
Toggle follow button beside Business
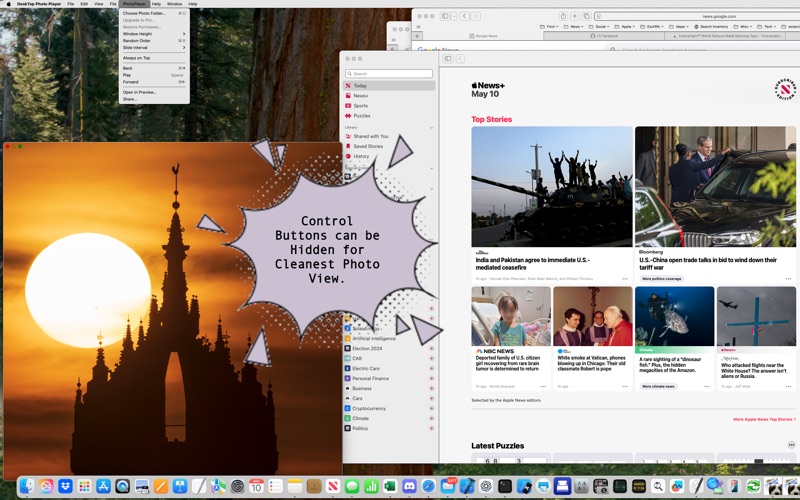(x=431, y=389)
